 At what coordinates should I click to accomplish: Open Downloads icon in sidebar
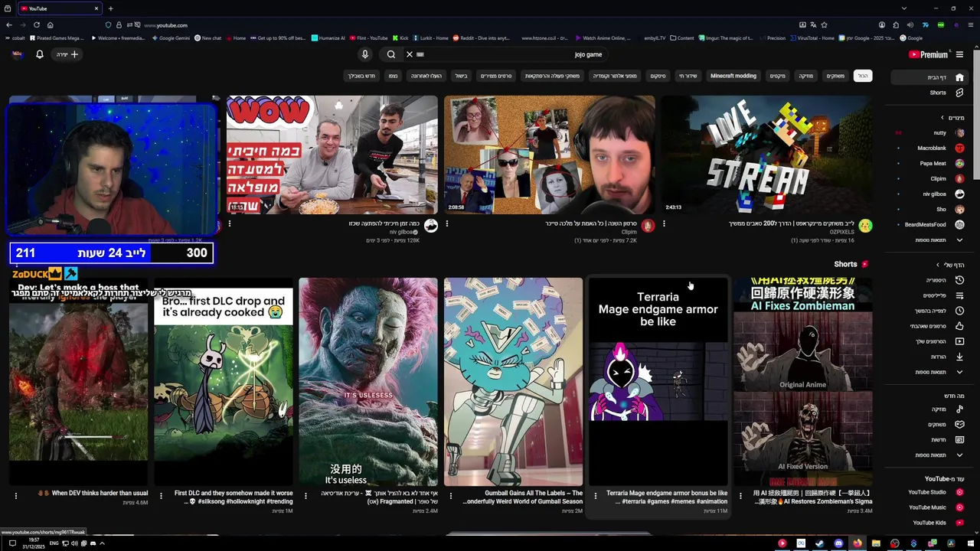coord(959,357)
